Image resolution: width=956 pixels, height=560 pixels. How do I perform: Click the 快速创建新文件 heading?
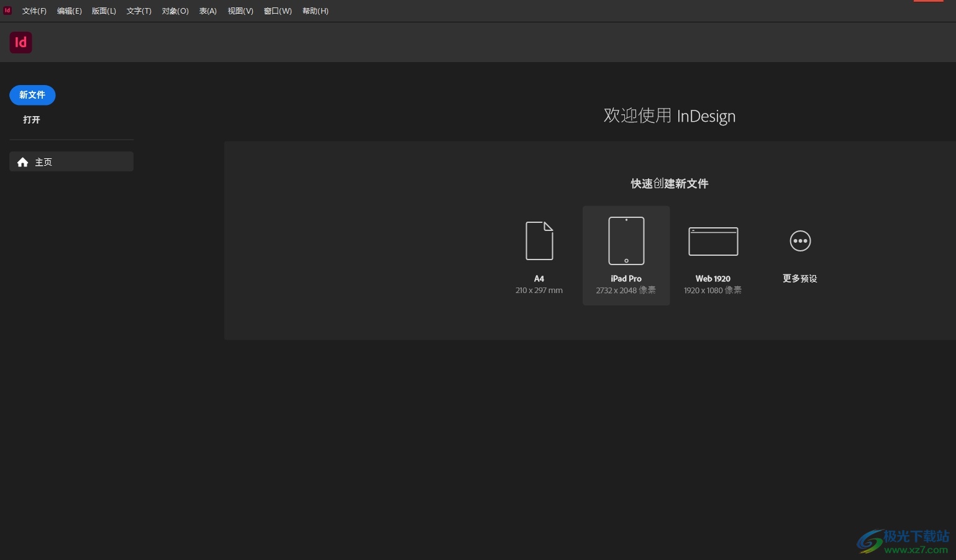670,184
